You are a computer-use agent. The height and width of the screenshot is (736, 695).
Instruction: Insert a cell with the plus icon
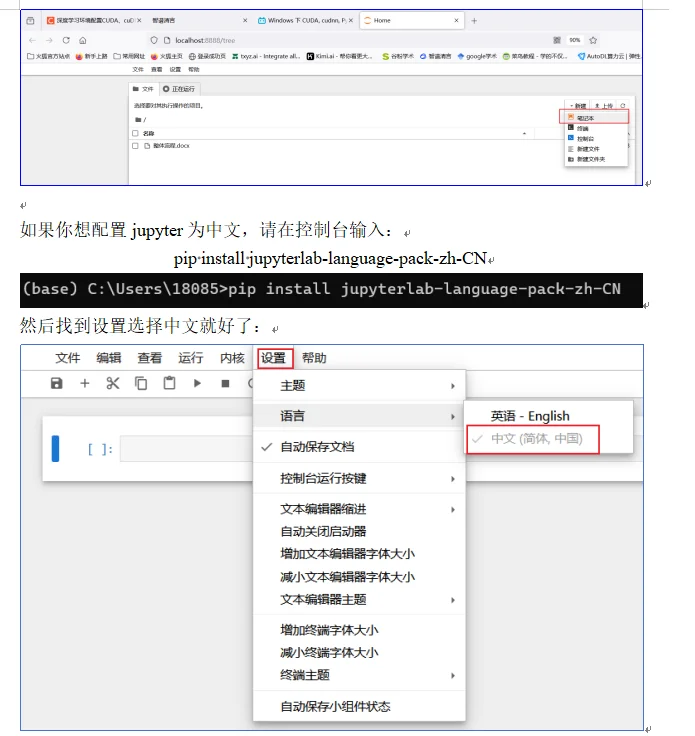84,383
